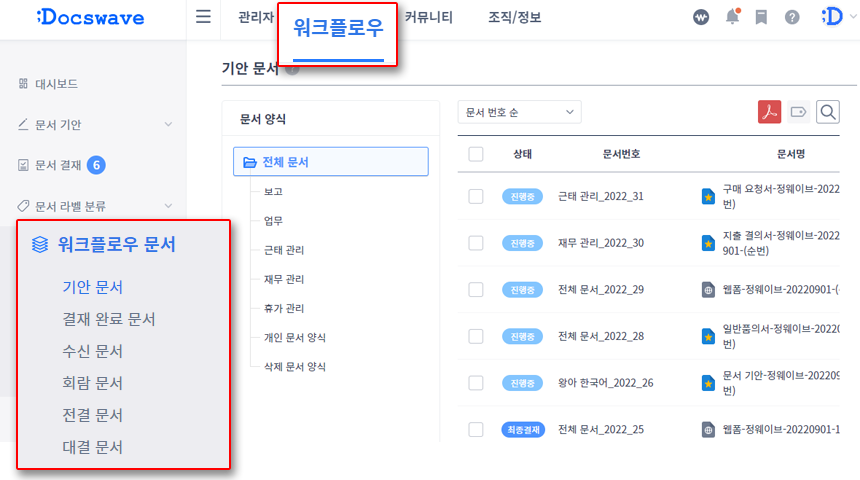The height and width of the screenshot is (480, 860).
Task: Click the icon beside 문서 결재
Action: point(23,165)
